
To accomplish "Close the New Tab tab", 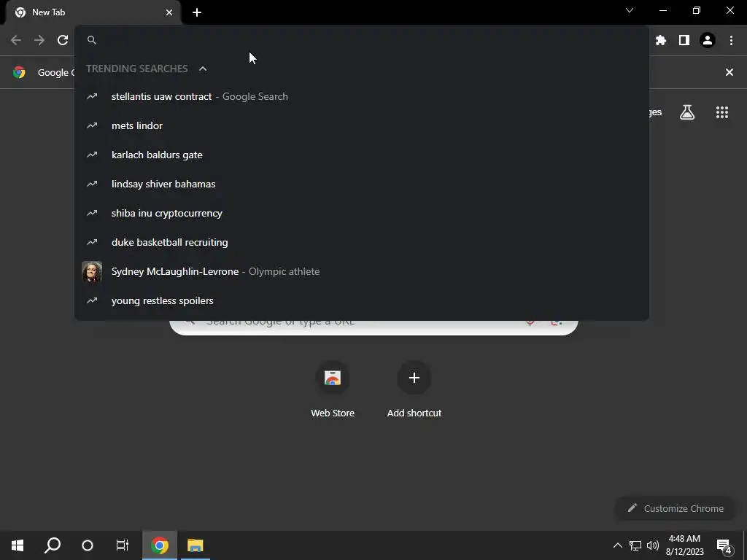I will [169, 12].
